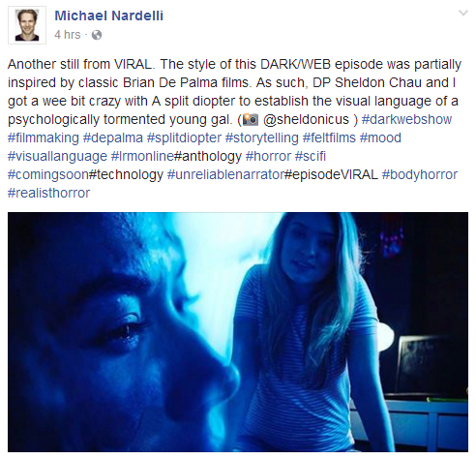Screen dimensions: 476x458
Task: Open the #darkwebshow hashtag
Action: coord(406,119)
